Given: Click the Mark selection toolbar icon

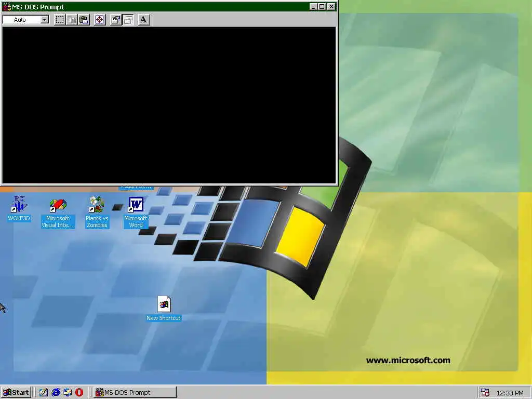Looking at the screenshot, I should [60, 20].
